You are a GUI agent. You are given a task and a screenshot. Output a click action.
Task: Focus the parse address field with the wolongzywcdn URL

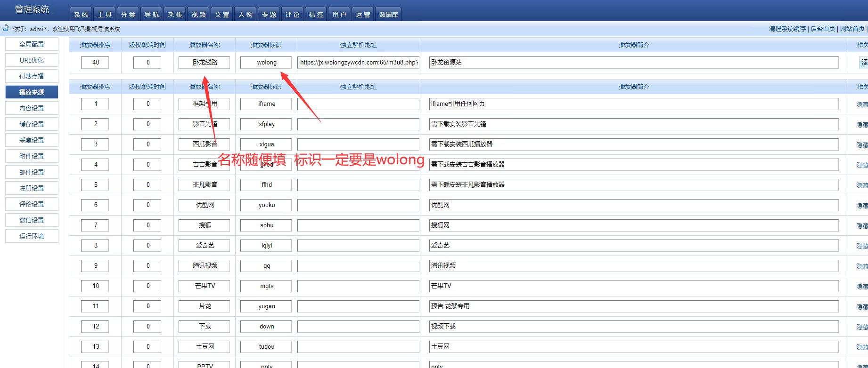tap(358, 63)
